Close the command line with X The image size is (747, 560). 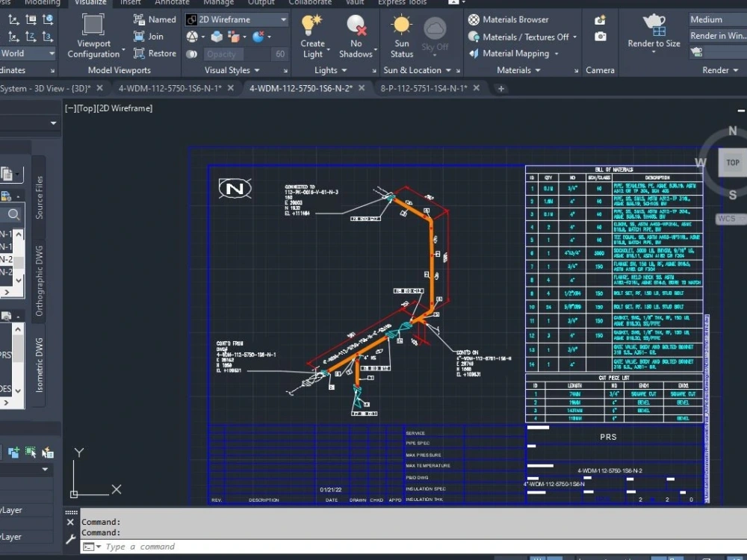pyautogui.click(x=70, y=522)
